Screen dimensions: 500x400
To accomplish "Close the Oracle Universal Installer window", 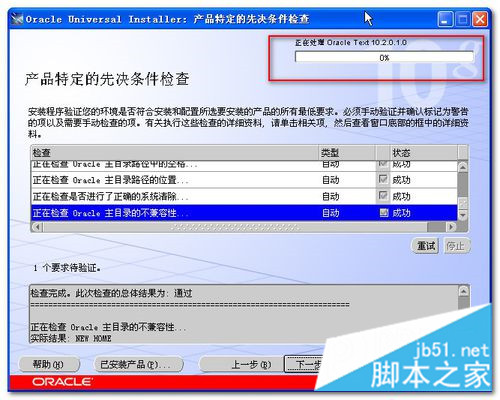I will [480, 19].
